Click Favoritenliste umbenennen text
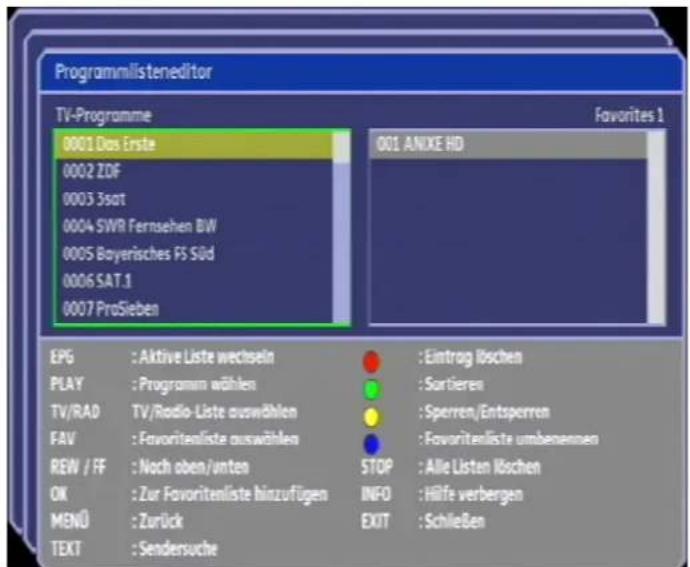Image resolution: width=690 pixels, height=567 pixels. pyautogui.click(x=509, y=439)
